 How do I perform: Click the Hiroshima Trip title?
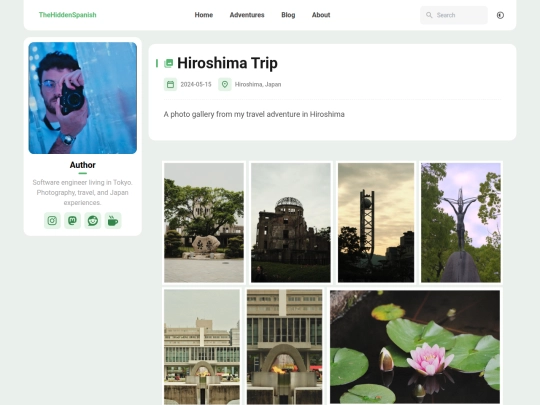227,63
